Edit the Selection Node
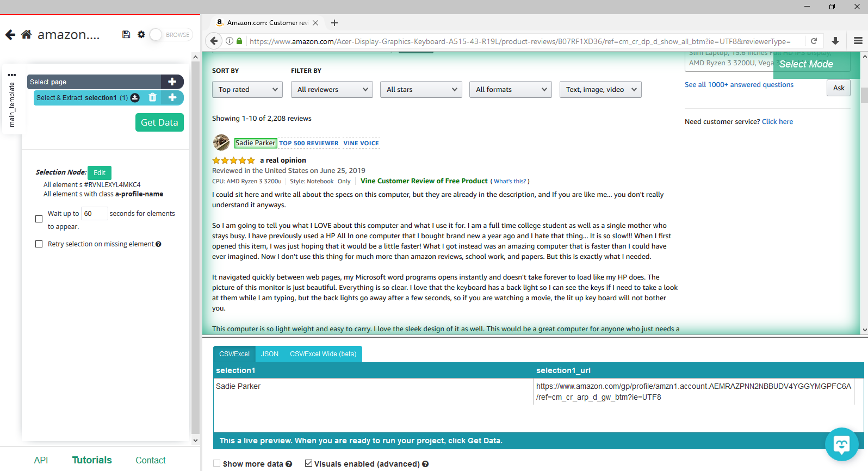This screenshot has width=868, height=471. [x=100, y=172]
